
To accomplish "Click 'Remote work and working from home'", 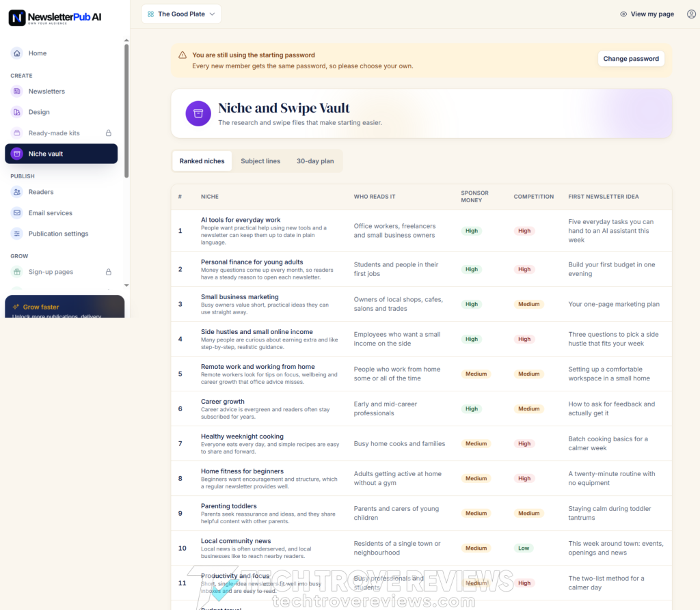I will pos(258,366).
